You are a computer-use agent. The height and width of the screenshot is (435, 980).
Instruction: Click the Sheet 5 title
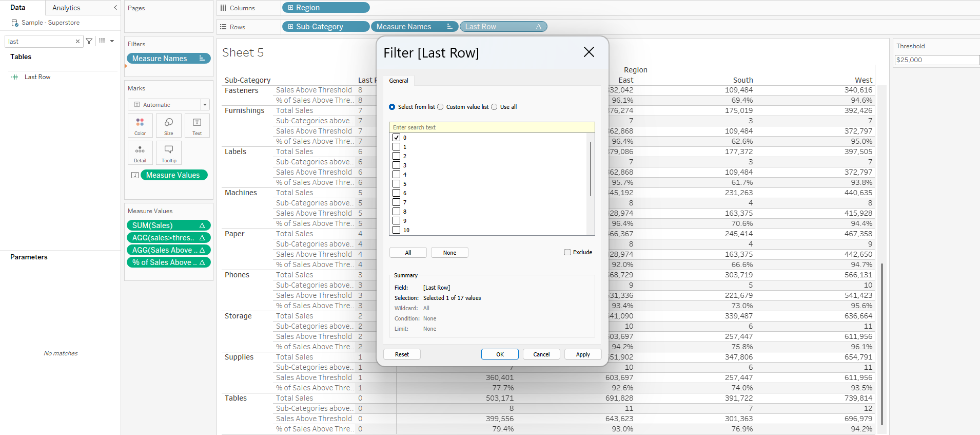(x=243, y=52)
